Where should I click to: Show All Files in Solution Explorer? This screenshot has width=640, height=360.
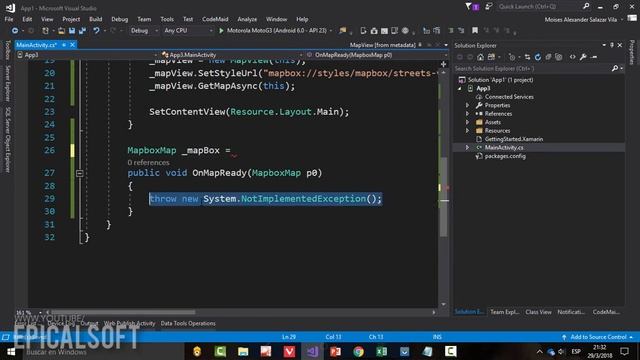[x=559, y=57]
